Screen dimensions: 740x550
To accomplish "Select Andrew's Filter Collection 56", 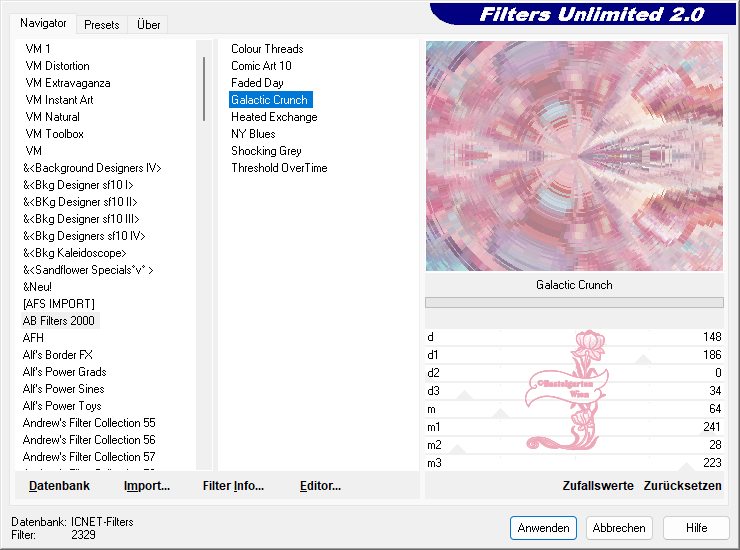I will [89, 440].
